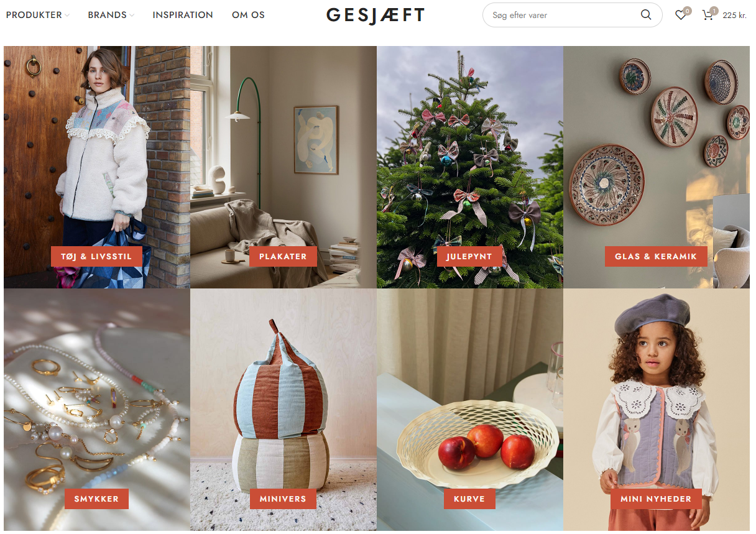Go to the Smykker category
Image resolution: width=756 pixels, height=534 pixels.
coord(96,499)
